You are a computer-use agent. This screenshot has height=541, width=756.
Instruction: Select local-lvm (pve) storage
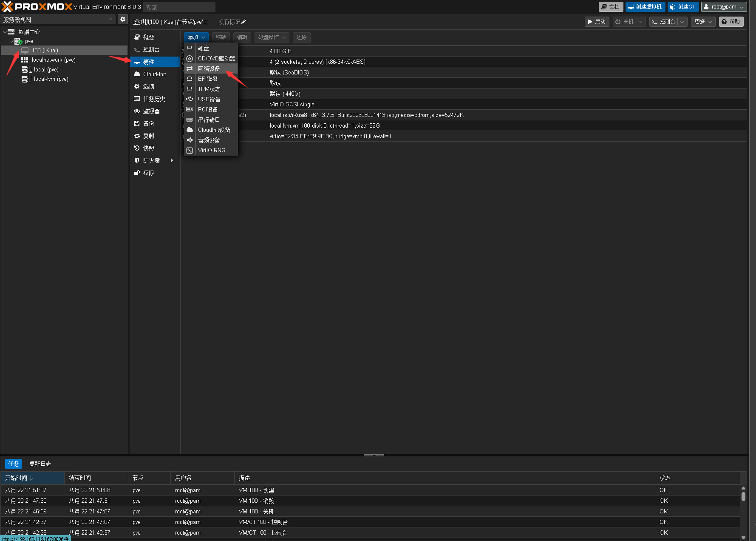click(51, 79)
